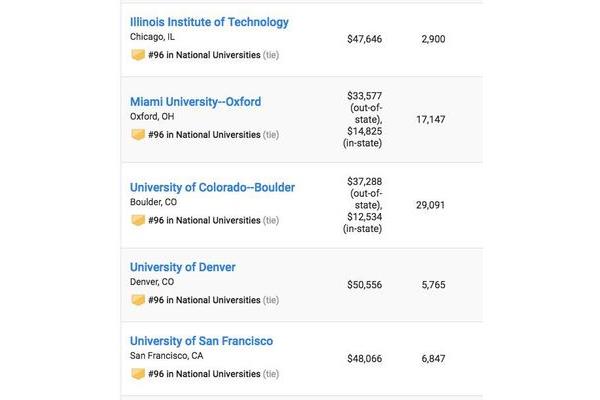This screenshot has width=600, height=400.
Task: Click the gold badge icon for Illinois Institute of Technology
Action: (x=138, y=55)
